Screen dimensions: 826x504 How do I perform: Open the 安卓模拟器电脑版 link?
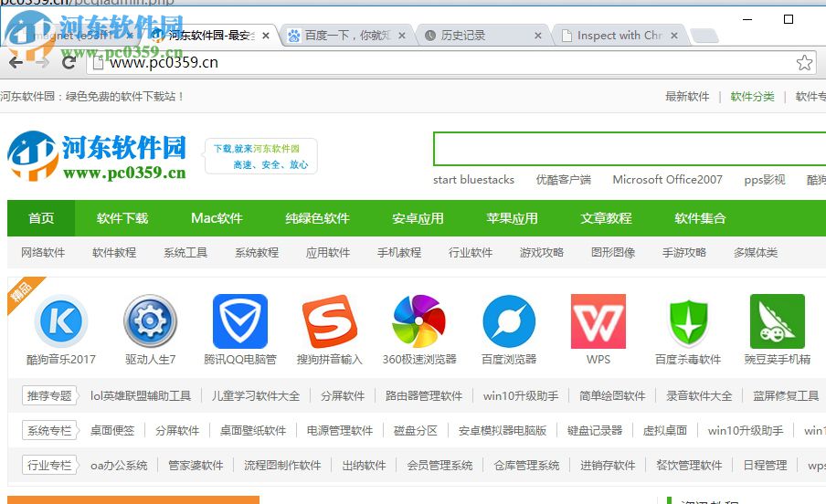click(x=503, y=430)
